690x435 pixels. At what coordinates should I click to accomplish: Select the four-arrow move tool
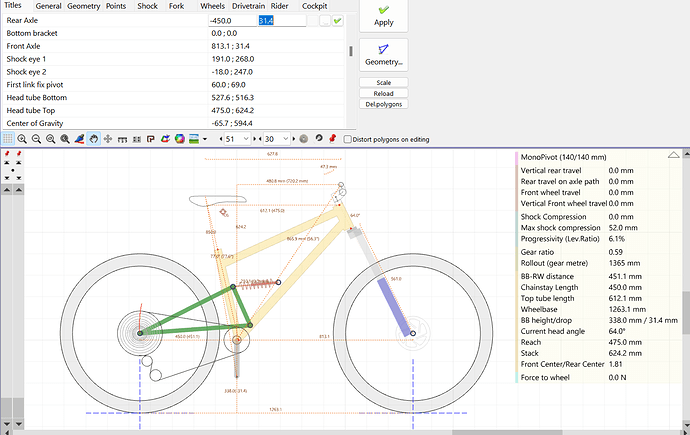[x=108, y=139]
